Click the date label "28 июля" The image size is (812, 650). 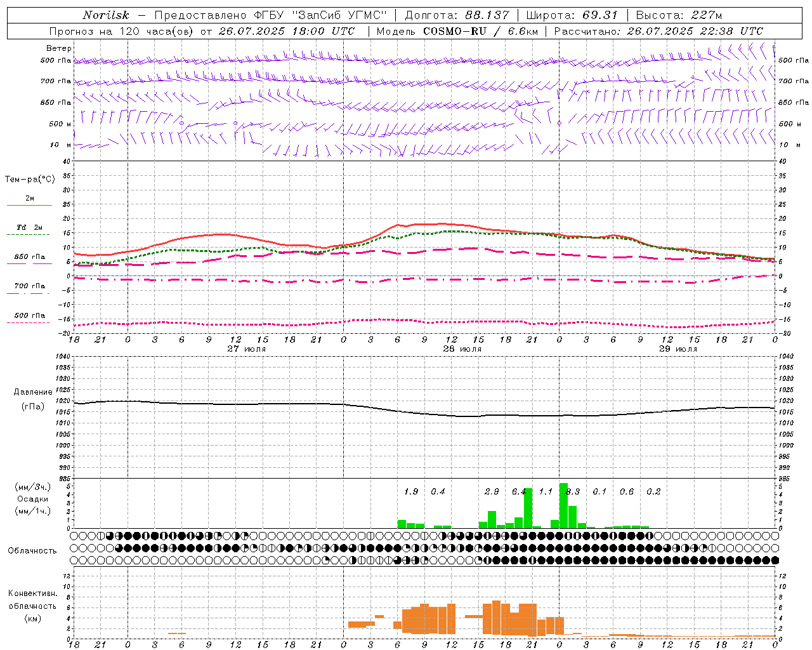pos(462,349)
